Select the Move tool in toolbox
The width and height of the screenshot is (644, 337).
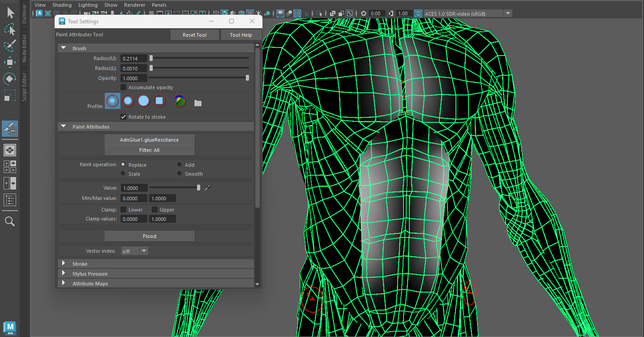pos(10,62)
